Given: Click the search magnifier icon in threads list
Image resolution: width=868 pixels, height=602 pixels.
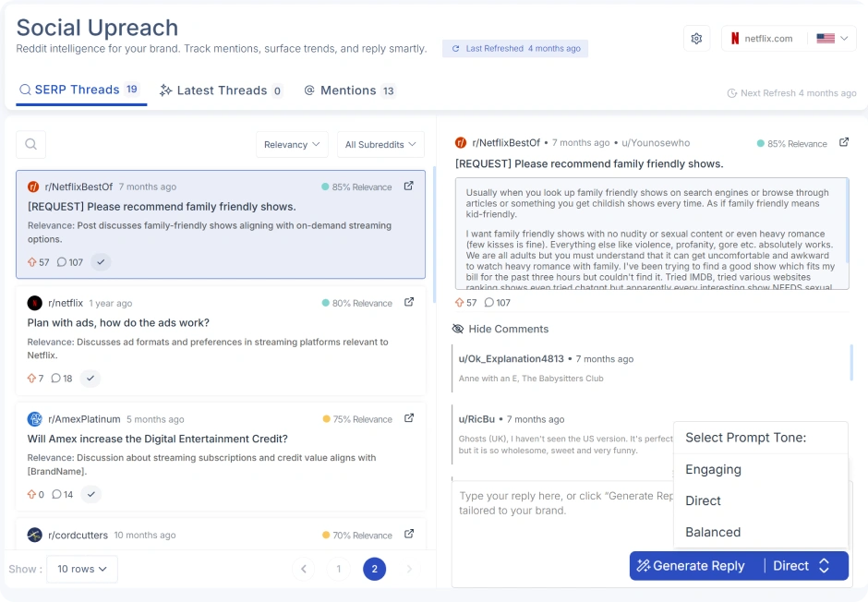Looking at the screenshot, I should pyautogui.click(x=31, y=144).
